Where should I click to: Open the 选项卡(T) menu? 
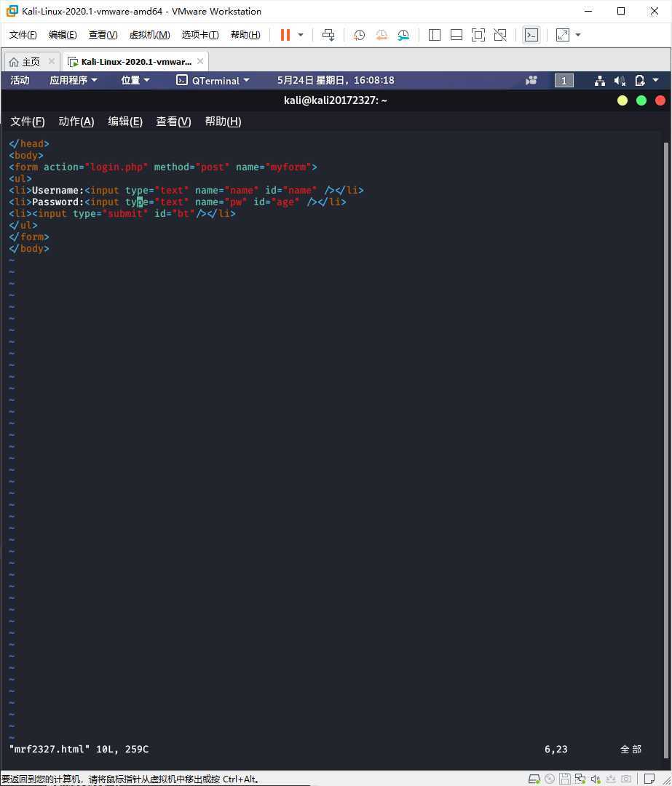(200, 35)
